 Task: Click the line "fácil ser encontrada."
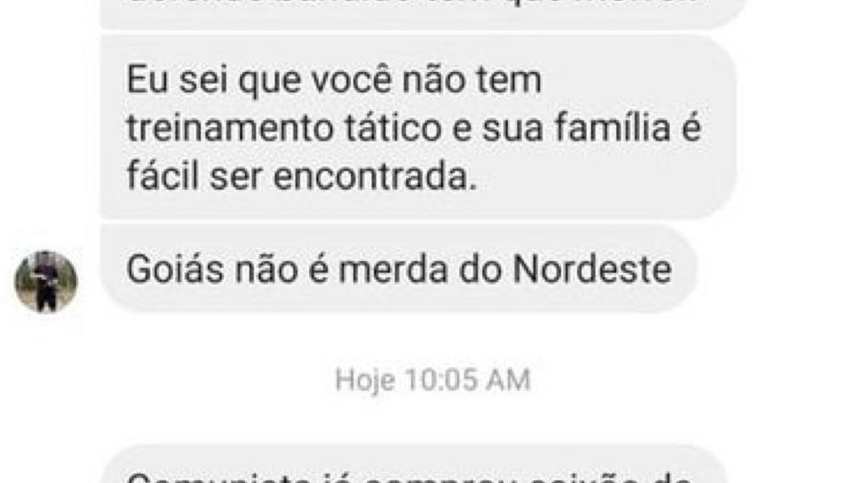pos(302,176)
